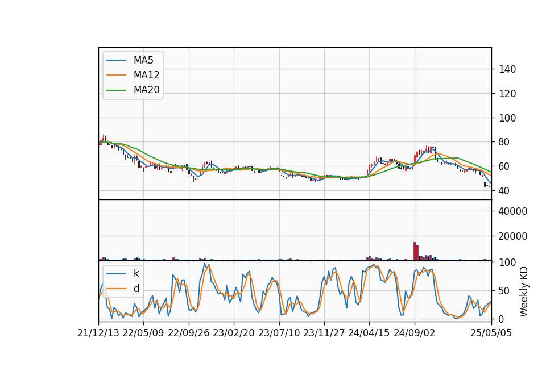The height and width of the screenshot is (392, 546).
Task: Click the 120 price axis tick label
Action: (x=507, y=94)
